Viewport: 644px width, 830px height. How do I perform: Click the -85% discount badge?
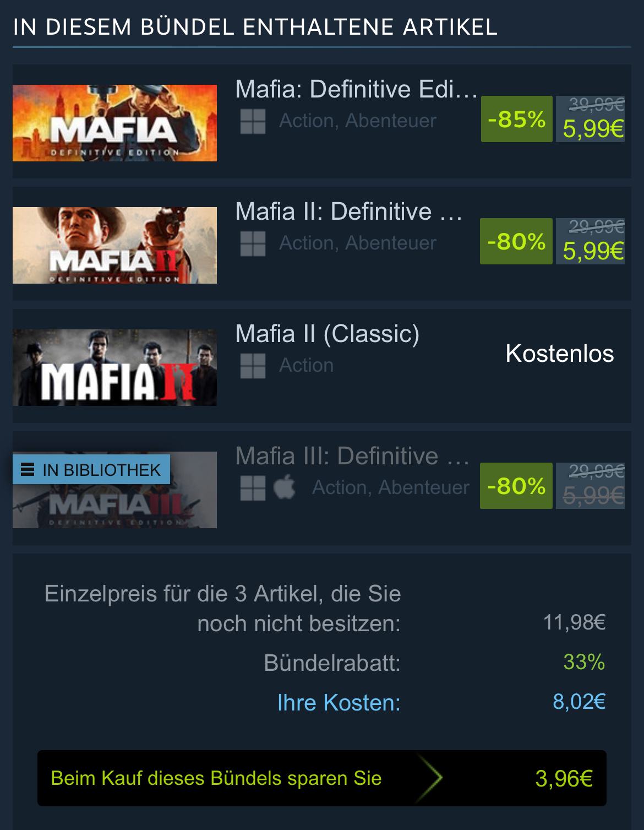pyautogui.click(x=516, y=119)
